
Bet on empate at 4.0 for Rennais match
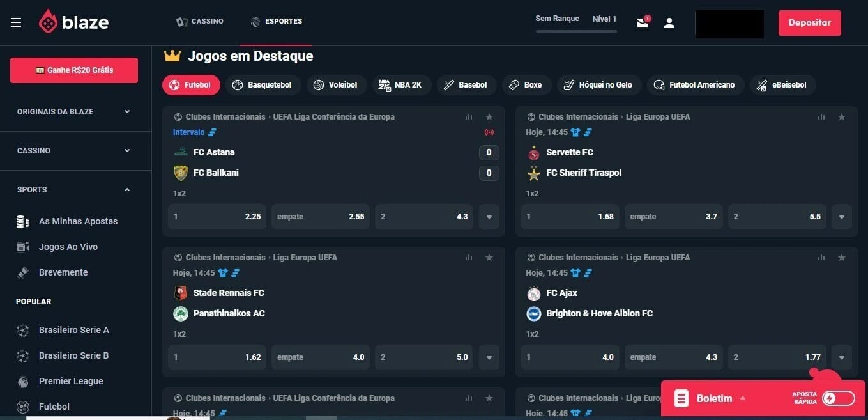[x=321, y=357]
